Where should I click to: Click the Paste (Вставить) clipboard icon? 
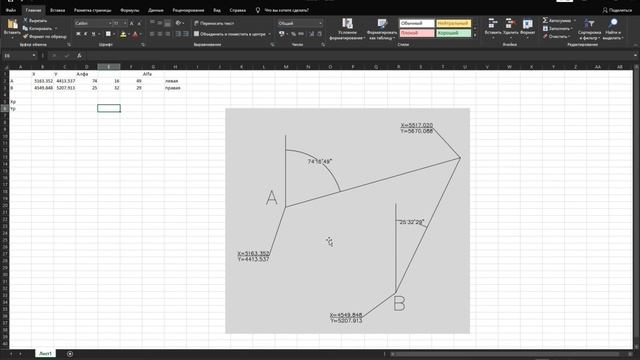point(12,24)
